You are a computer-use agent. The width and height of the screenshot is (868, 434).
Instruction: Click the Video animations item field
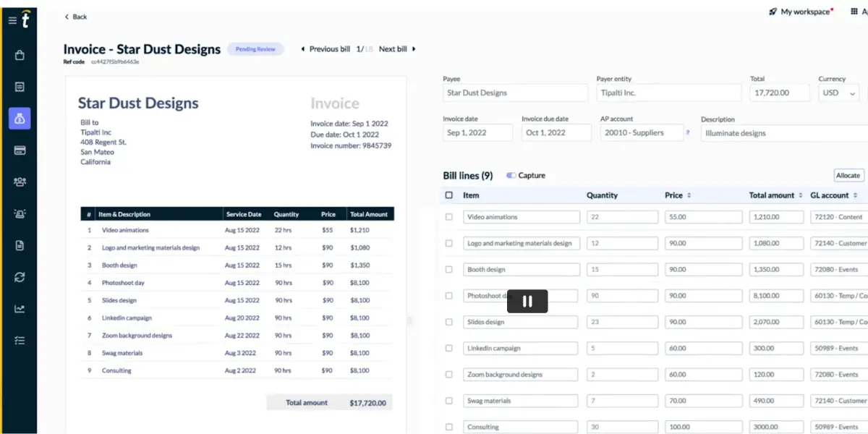coord(522,217)
